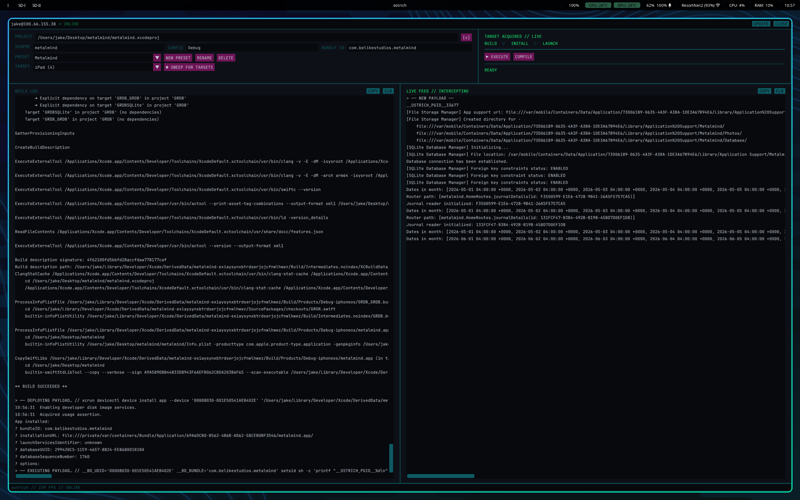Click the READY status text

(490, 70)
